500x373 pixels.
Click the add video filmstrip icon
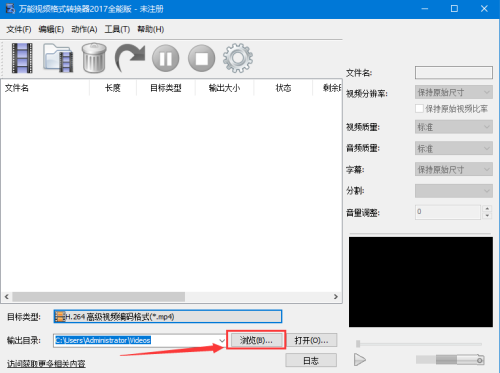click(22, 58)
